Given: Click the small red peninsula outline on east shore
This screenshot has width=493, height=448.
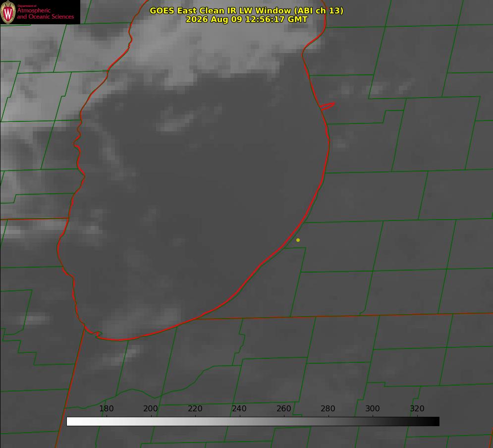Looking at the screenshot, I should click(328, 106).
